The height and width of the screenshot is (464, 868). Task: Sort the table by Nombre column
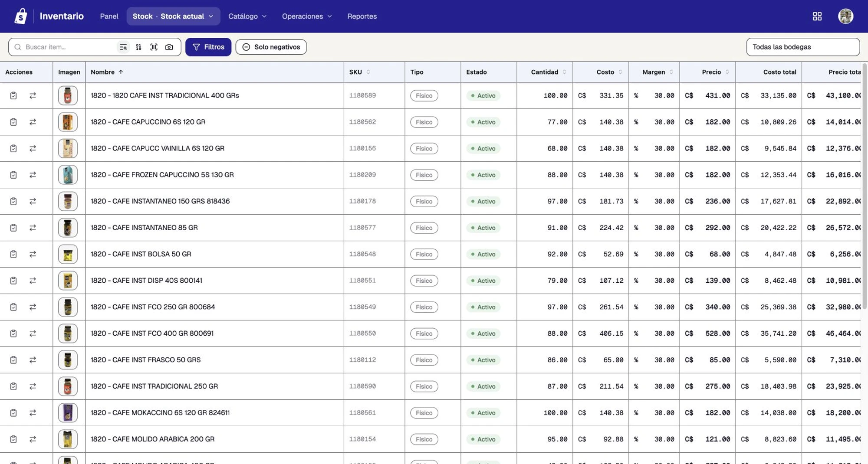[x=107, y=72]
